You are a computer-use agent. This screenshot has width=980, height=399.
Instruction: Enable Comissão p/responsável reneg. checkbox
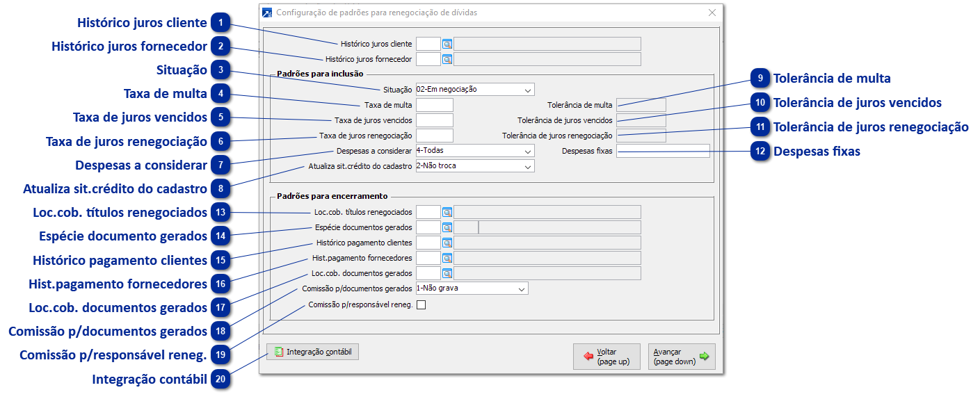coord(421,304)
